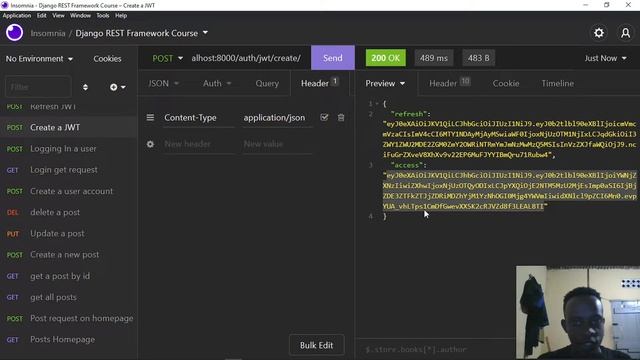
Task: Open the No Environment dropdown
Action: (x=39, y=58)
